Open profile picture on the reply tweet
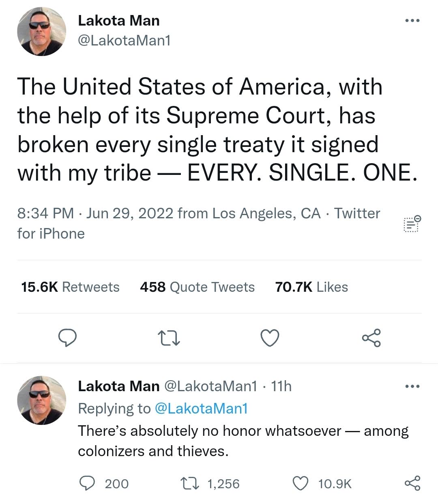The width and height of the screenshot is (438, 504). pos(41,401)
